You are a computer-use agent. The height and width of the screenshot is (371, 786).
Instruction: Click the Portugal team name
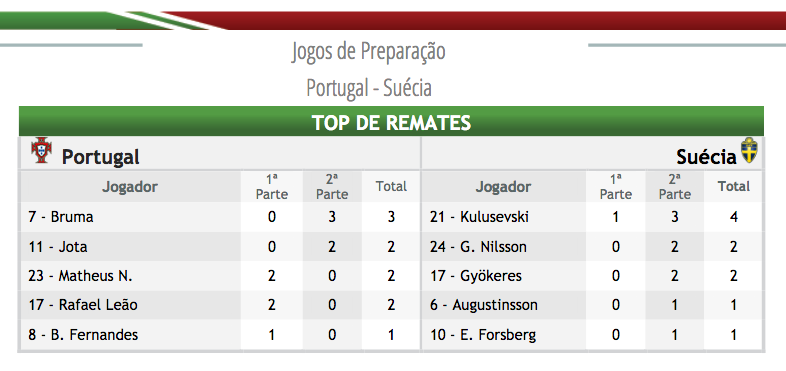tap(100, 157)
